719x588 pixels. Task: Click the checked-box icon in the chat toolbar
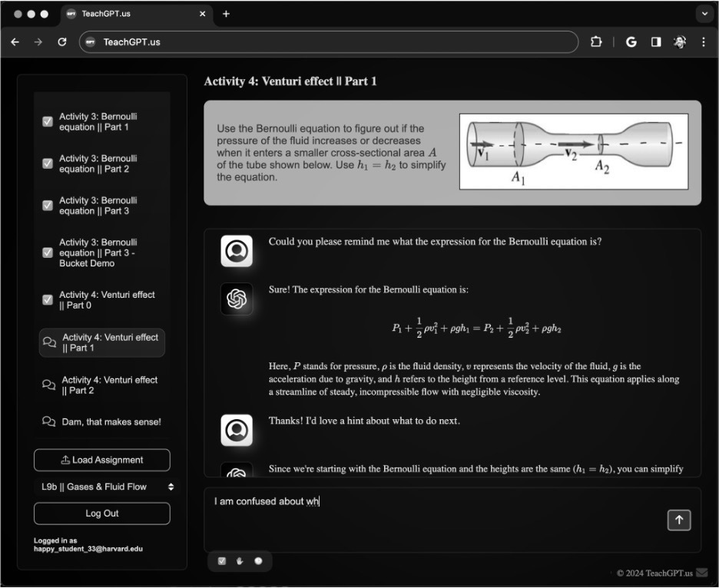222,561
